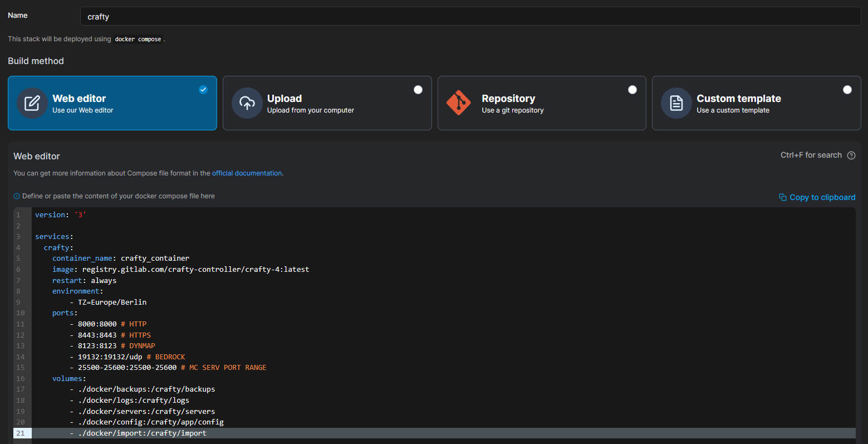The height and width of the screenshot is (444, 868).
Task: Click the 8123:8123 DYNMAP port line
Action: [112, 345]
